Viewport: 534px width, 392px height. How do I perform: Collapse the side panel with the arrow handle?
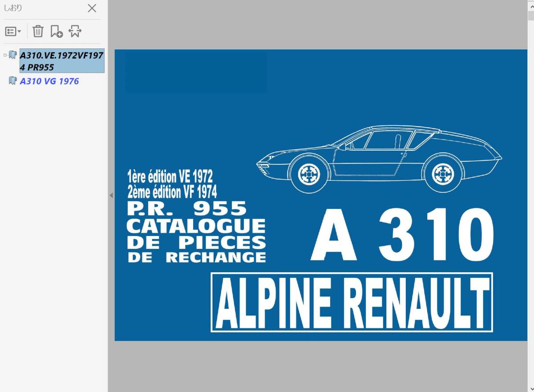pyautogui.click(x=111, y=195)
